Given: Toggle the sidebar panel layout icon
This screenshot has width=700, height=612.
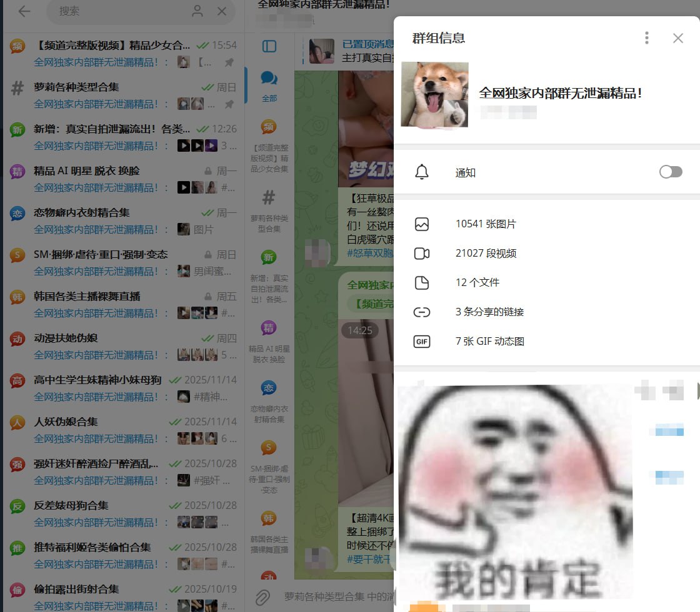Looking at the screenshot, I should coord(269,46).
